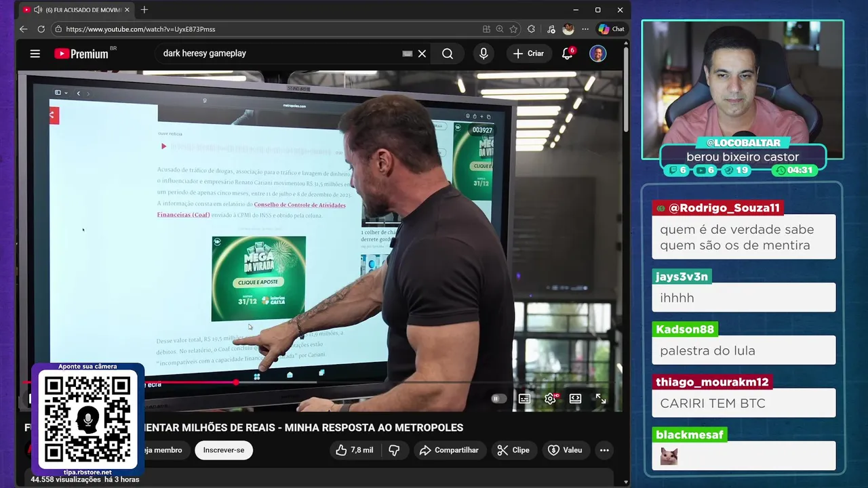Open browser profile avatar
The image size is (868, 488).
[x=568, y=29]
